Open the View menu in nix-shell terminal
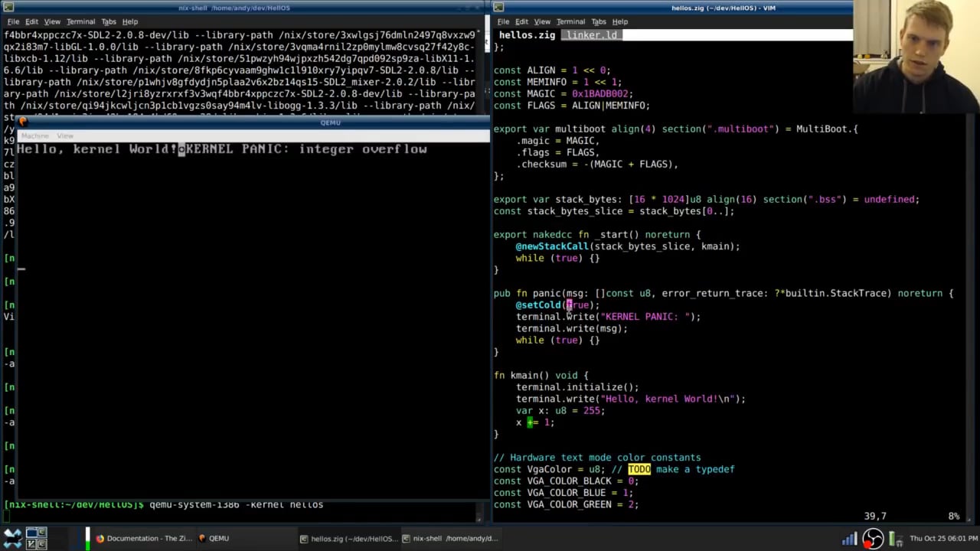 point(52,21)
